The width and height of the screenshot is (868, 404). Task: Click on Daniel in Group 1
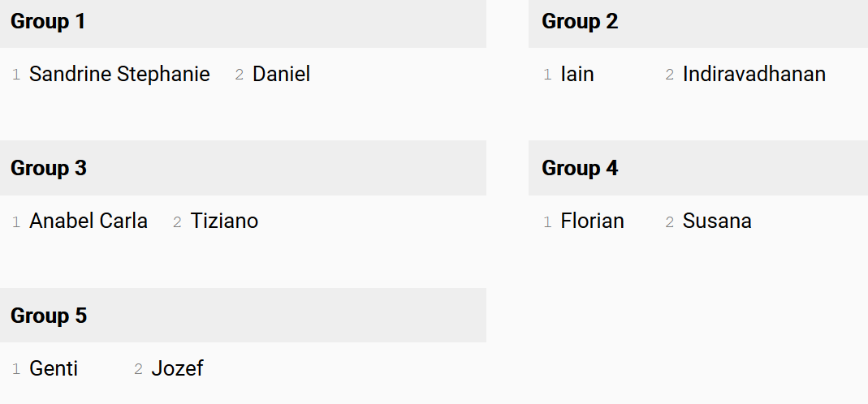coord(281,75)
